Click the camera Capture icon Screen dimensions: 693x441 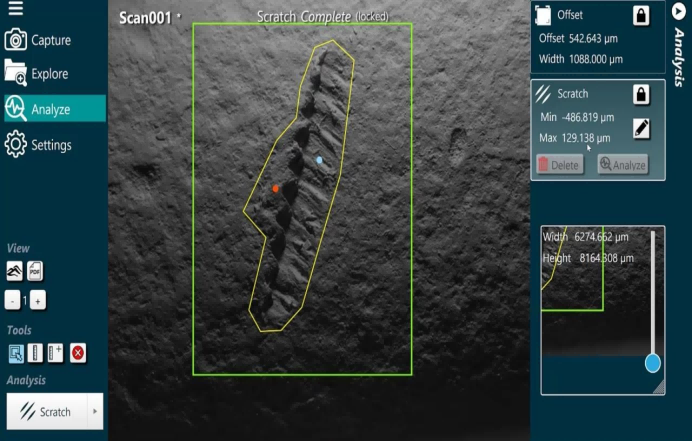click(x=15, y=40)
